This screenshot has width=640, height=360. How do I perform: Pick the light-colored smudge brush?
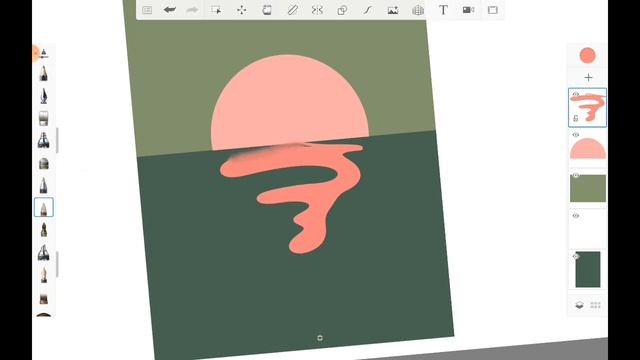click(44, 275)
